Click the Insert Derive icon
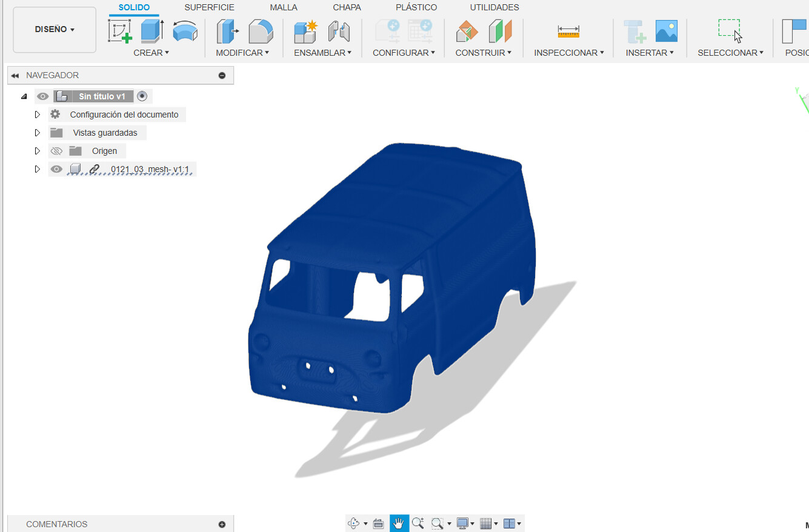This screenshot has height=532, width=809. tap(634, 31)
